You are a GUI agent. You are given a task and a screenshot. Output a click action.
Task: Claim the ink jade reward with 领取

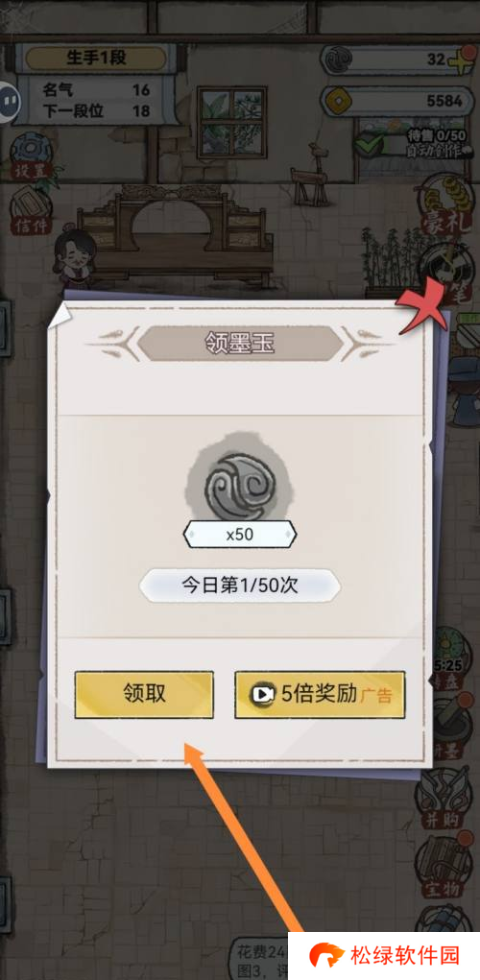144,694
